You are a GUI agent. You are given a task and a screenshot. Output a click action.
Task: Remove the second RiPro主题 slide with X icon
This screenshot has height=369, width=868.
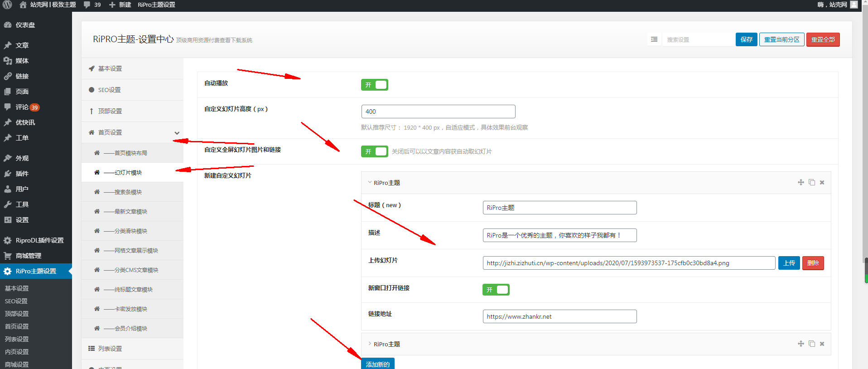tap(822, 344)
